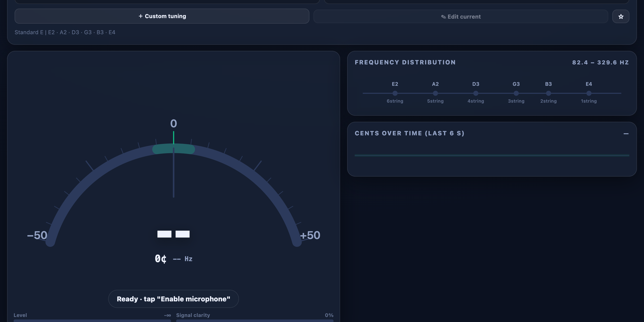
Task: Select the E2 6string marker
Action: click(x=395, y=93)
